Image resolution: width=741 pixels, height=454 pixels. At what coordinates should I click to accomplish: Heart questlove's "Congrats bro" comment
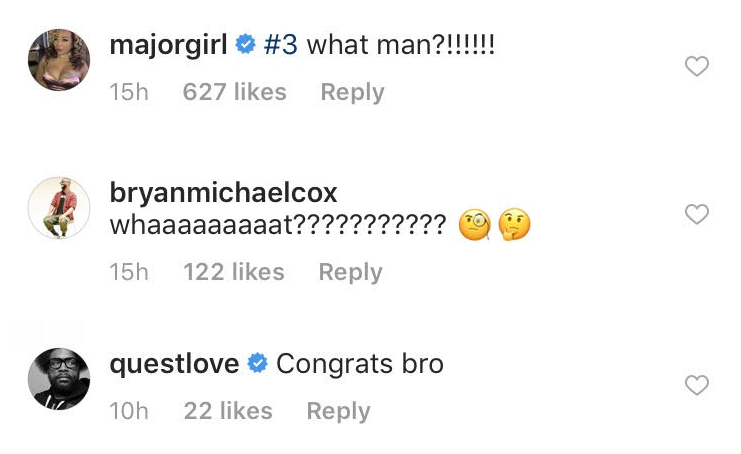pyautogui.click(x=696, y=385)
